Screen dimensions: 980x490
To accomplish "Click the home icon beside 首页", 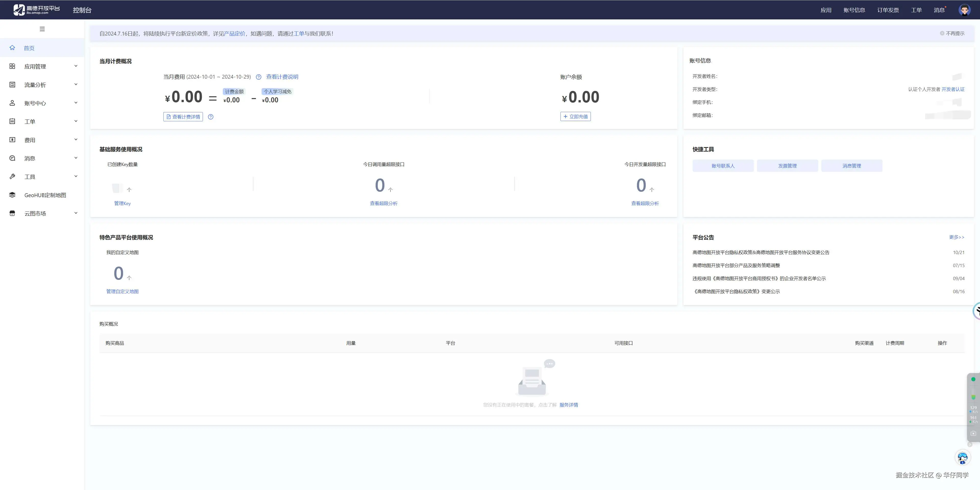I will pyautogui.click(x=12, y=47).
